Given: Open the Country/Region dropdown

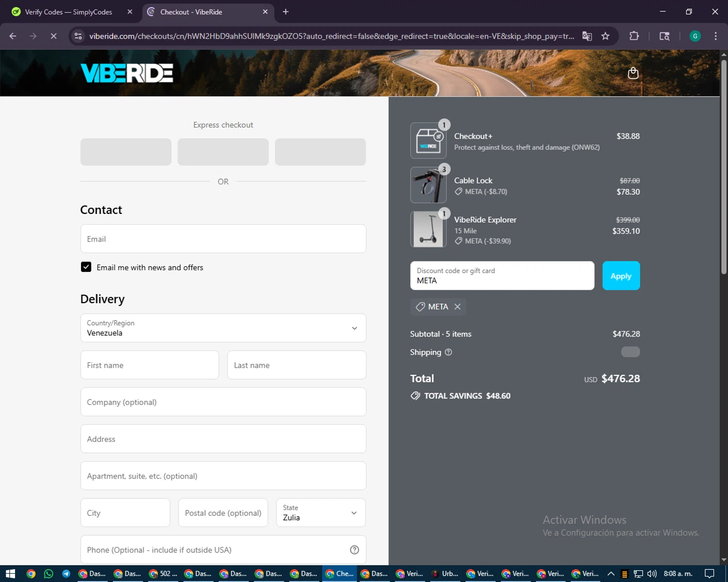Looking at the screenshot, I should (223, 328).
